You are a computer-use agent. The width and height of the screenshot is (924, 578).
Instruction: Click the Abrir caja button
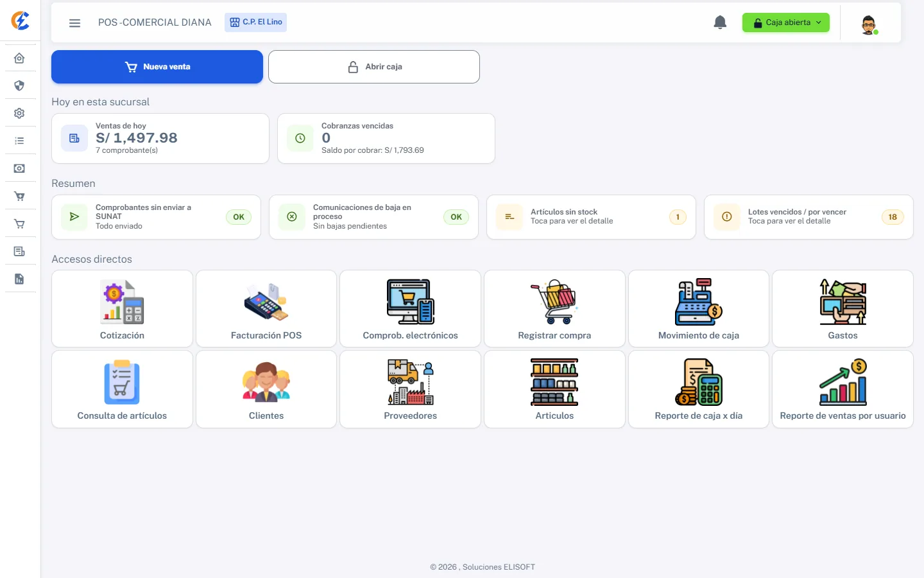tap(374, 67)
